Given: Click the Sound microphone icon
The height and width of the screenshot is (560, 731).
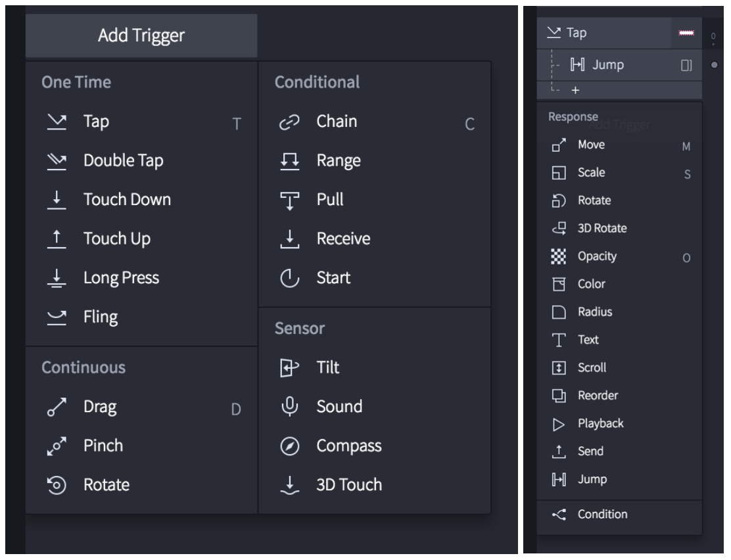Looking at the screenshot, I should pyautogui.click(x=290, y=406).
